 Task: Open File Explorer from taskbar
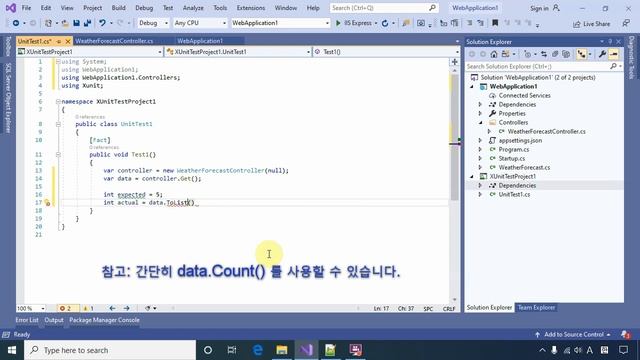coord(282,350)
